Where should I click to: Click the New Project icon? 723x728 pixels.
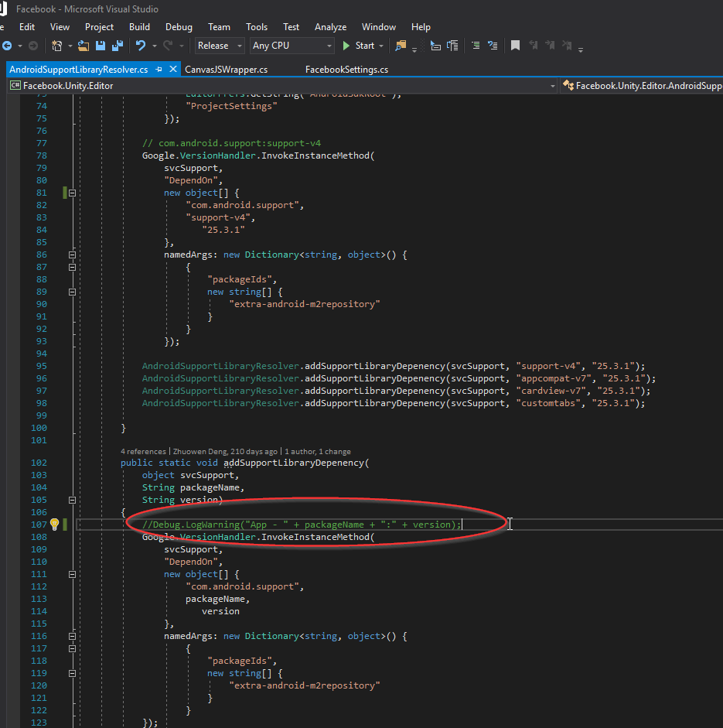pyautogui.click(x=56, y=46)
